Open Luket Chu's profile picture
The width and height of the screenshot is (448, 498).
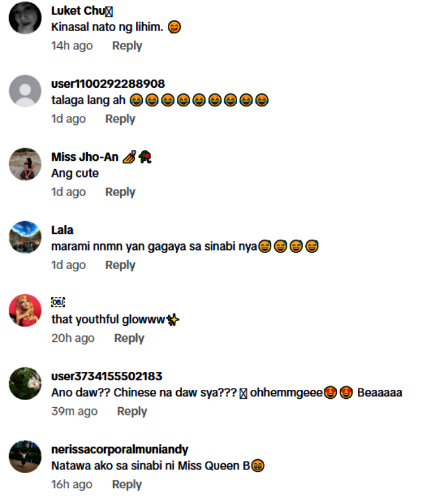pos(25,18)
